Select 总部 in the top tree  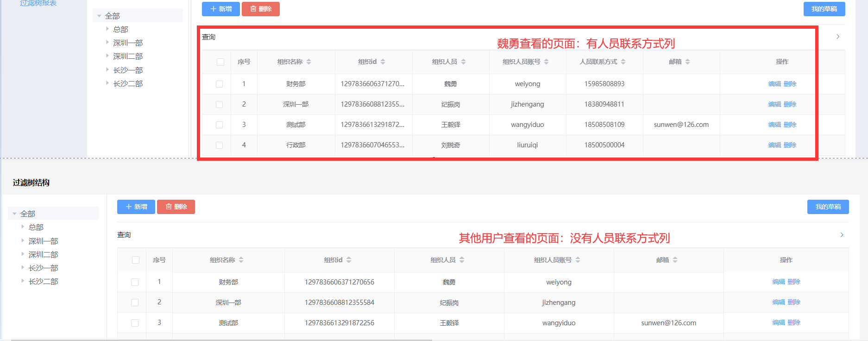click(x=120, y=29)
